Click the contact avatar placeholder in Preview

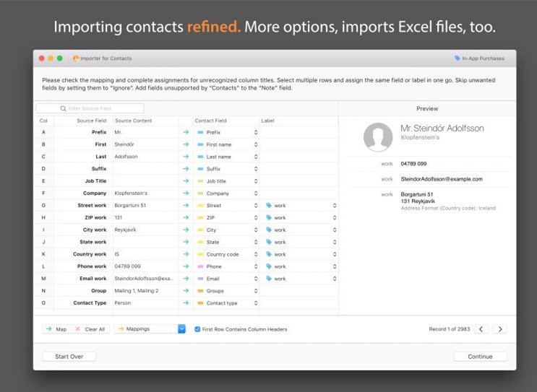378,137
